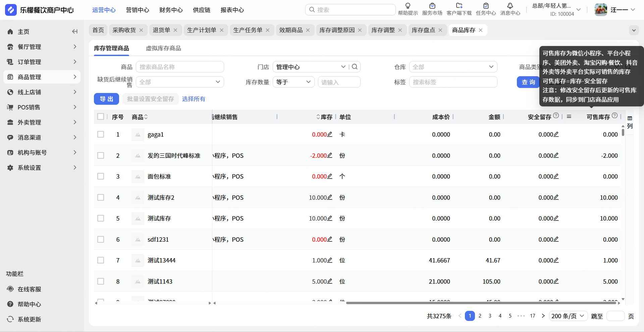The height and width of the screenshot is (332, 644).
Task: Open the 帮助提示 lightbulb icon
Action: click(408, 6)
